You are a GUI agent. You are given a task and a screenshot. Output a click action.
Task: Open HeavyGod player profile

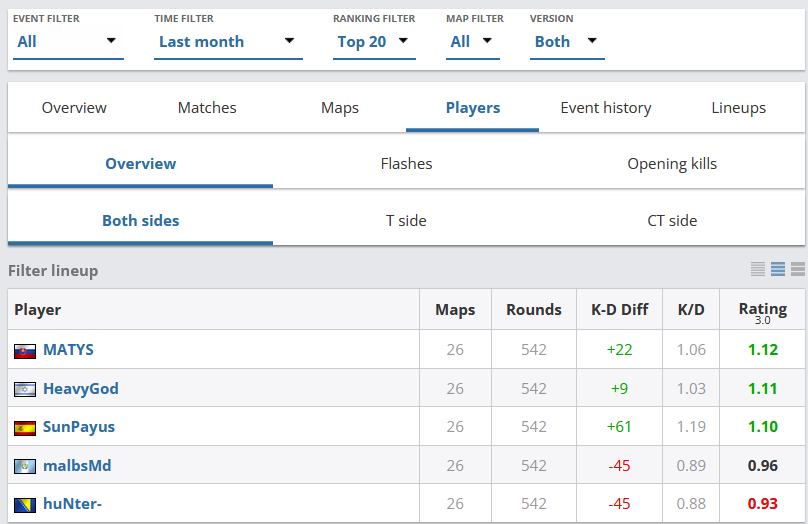[x=81, y=388]
